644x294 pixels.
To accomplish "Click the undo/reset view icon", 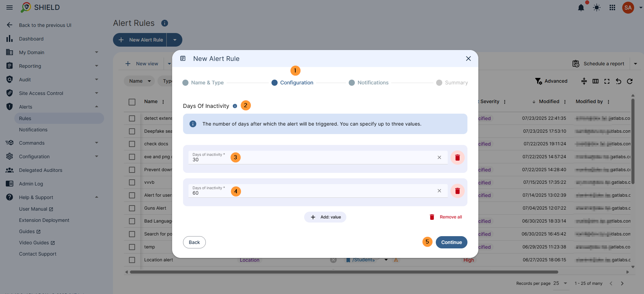I will 618,81.
